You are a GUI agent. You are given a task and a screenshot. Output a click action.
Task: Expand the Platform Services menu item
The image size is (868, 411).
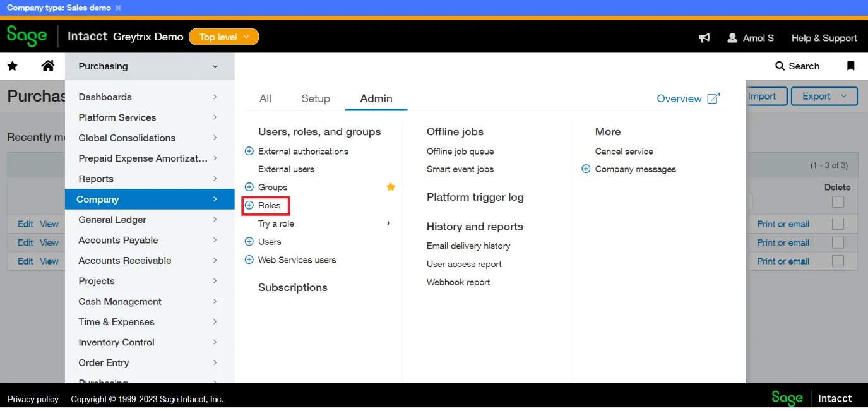tap(150, 117)
